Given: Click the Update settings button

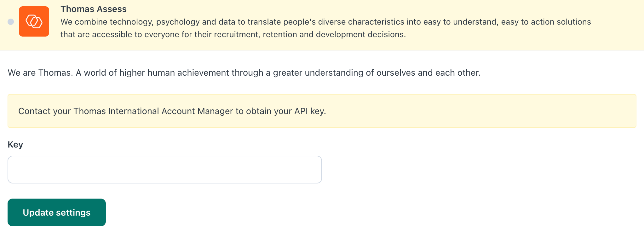Looking at the screenshot, I should [x=57, y=212].
